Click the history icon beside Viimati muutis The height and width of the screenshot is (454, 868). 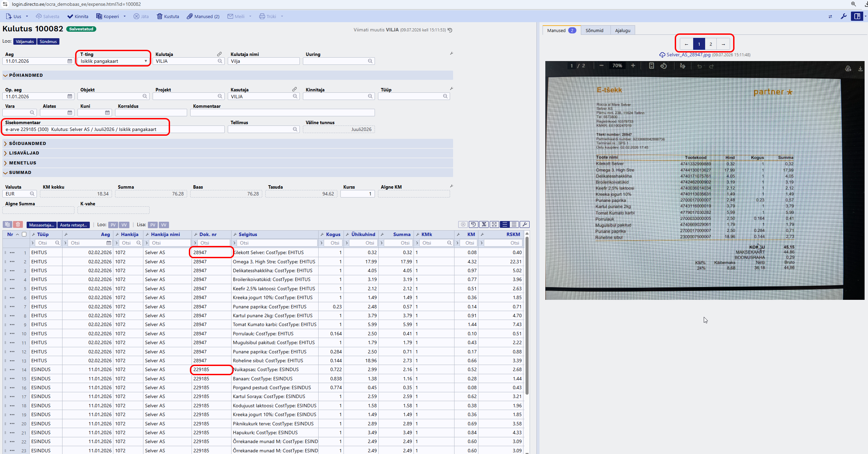click(450, 30)
